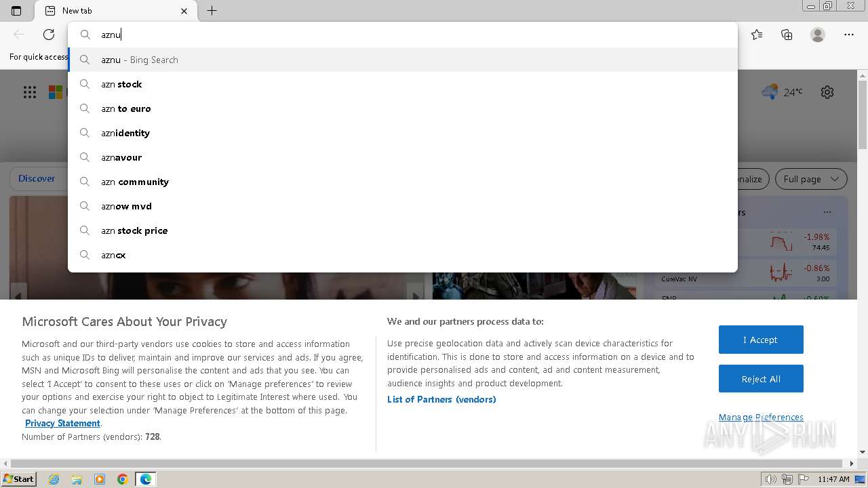Select the 'azn stock' suggestion
The image size is (868, 488).
403,84
